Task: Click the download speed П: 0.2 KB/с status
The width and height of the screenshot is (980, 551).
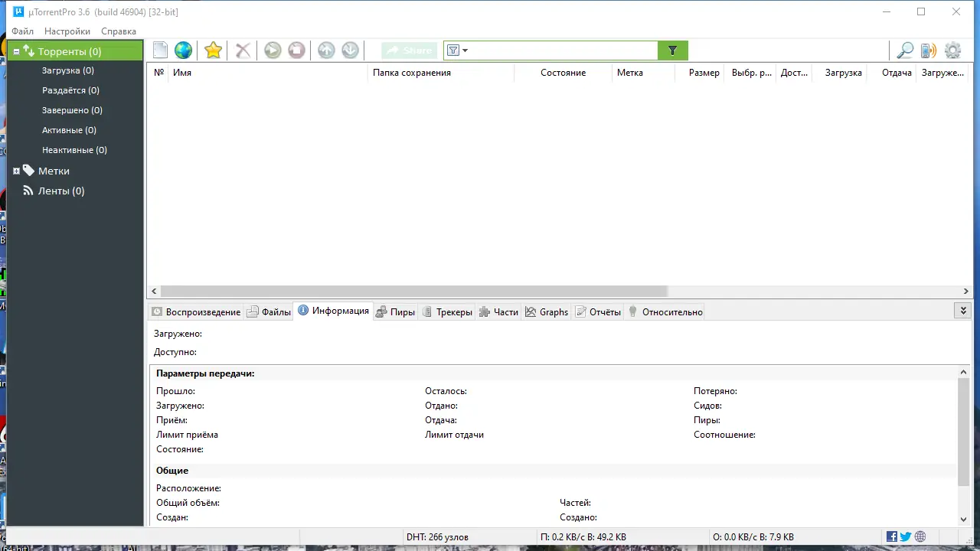Action: [x=583, y=537]
